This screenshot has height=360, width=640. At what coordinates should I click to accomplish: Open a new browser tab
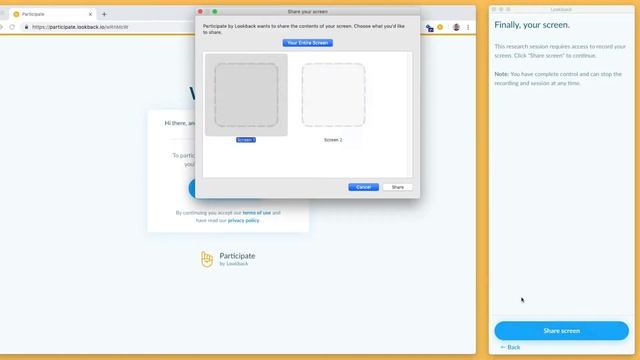click(x=104, y=14)
